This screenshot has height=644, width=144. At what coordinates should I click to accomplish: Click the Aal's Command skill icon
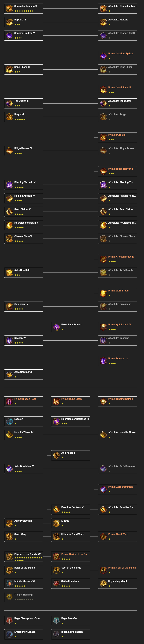pos(8,374)
